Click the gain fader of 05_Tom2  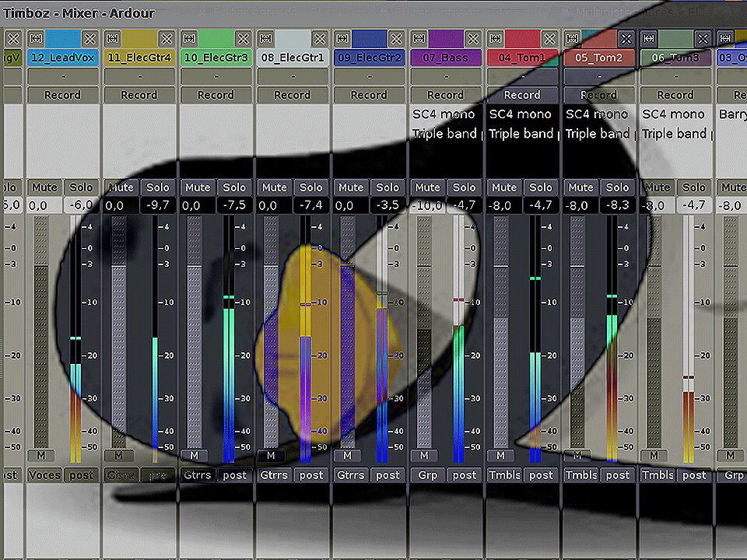pos(577,332)
